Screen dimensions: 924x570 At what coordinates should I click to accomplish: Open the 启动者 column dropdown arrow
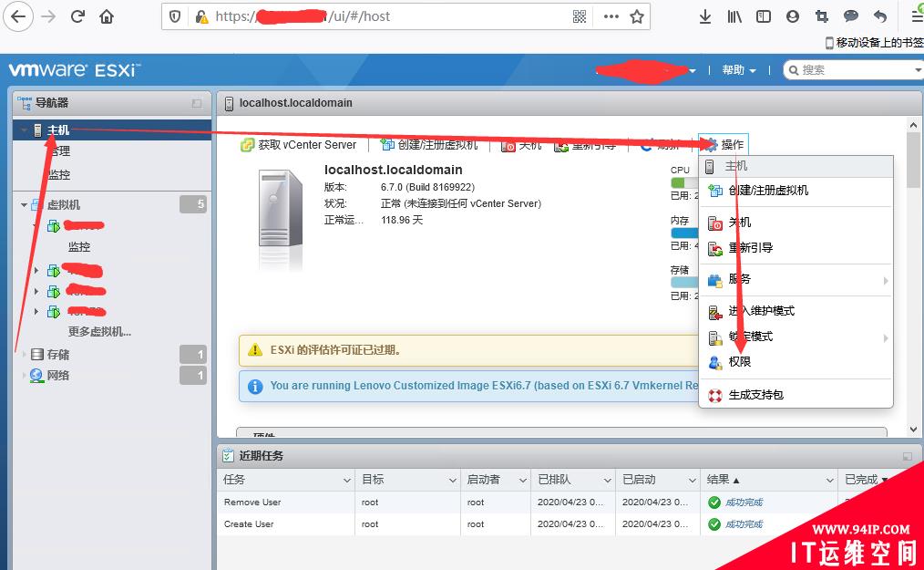523,481
